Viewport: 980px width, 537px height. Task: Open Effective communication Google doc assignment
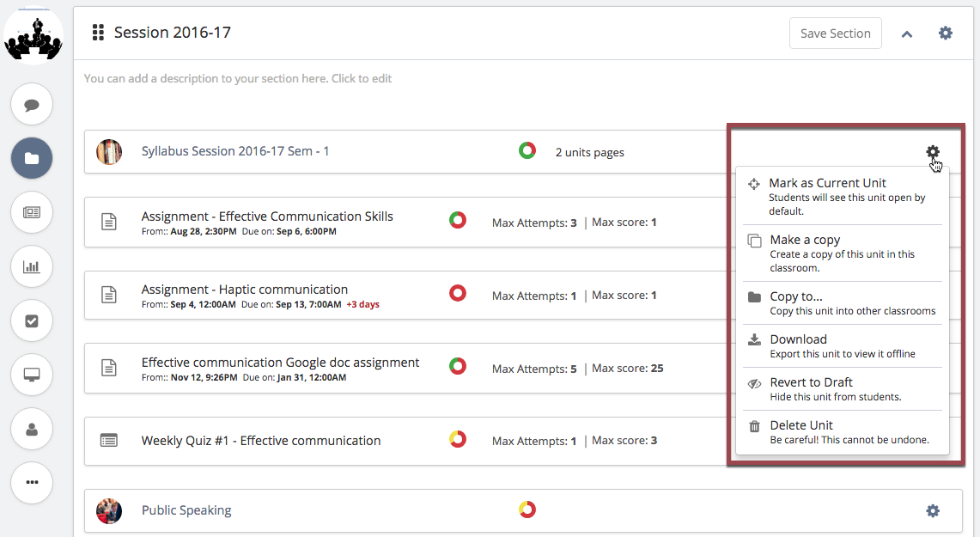[280, 363]
